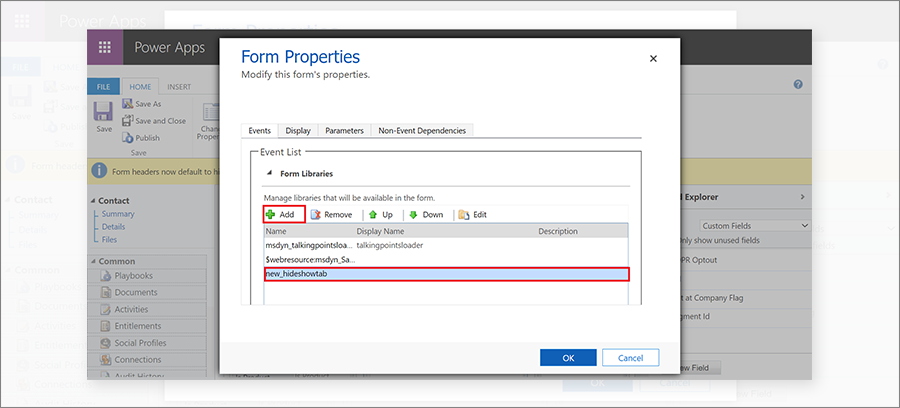Click Remove in the Form Libraries toolbar
Viewport: 900px width, 408px height.
331,215
